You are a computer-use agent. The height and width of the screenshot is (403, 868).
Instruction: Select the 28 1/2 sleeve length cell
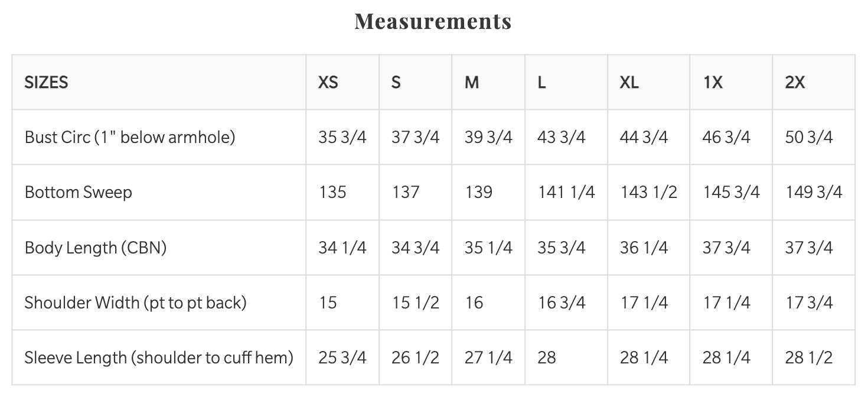809,357
